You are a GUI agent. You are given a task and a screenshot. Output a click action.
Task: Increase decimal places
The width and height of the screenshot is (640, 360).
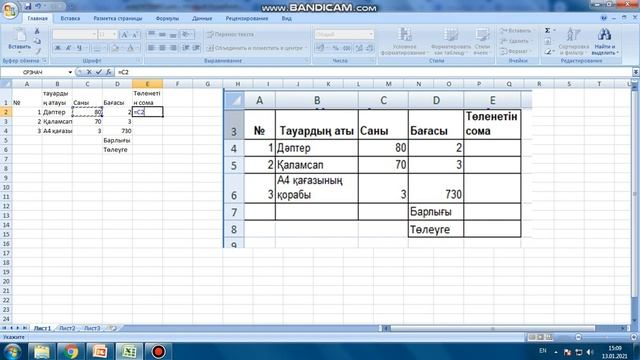click(x=359, y=48)
